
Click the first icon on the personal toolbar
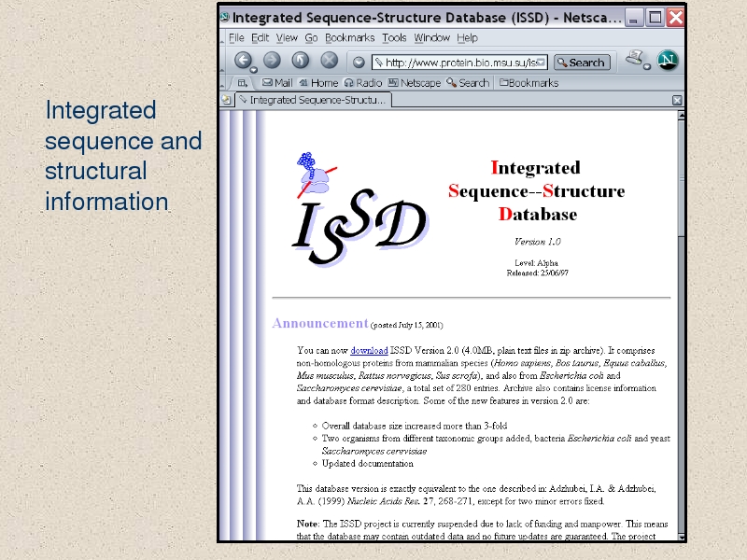click(243, 83)
